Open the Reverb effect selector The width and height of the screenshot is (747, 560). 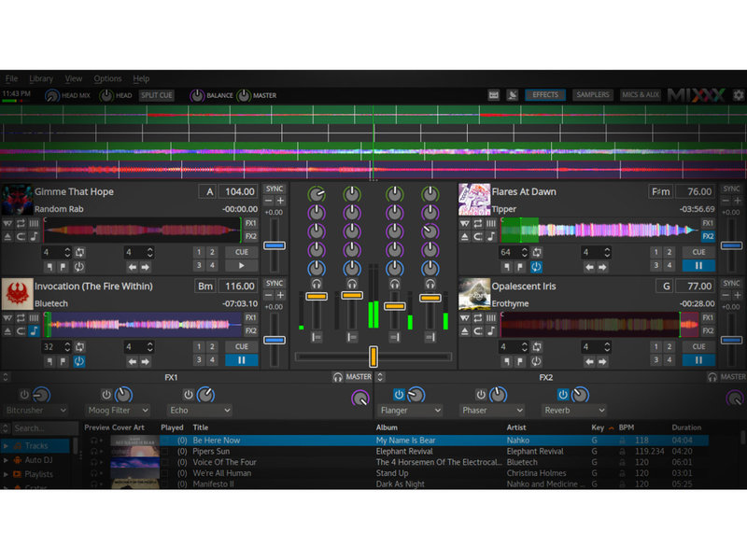point(573,410)
